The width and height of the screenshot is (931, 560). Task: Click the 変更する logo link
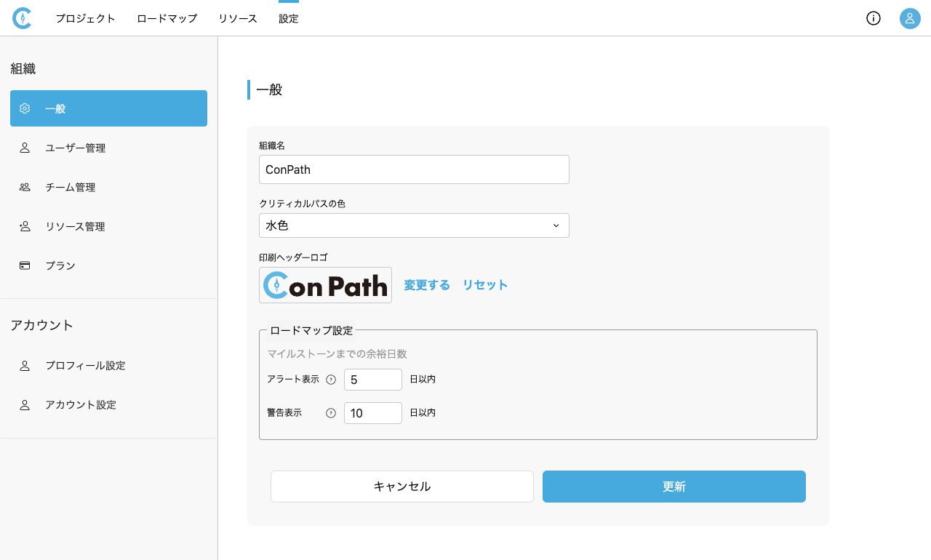tap(427, 285)
